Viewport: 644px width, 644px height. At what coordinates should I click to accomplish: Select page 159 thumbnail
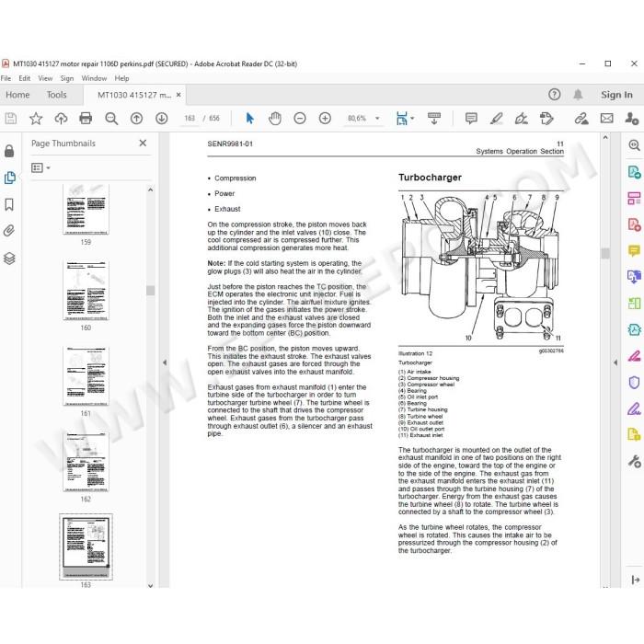[86, 210]
